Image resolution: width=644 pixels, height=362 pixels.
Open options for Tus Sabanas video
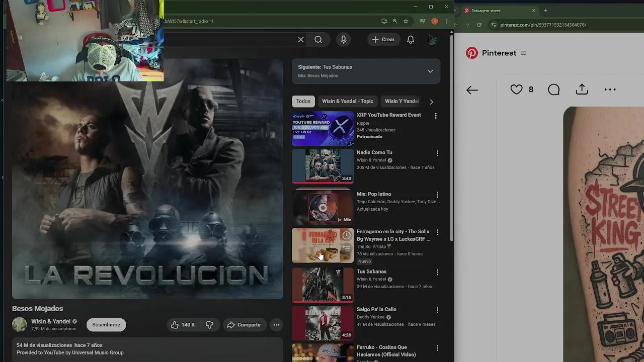tap(437, 272)
